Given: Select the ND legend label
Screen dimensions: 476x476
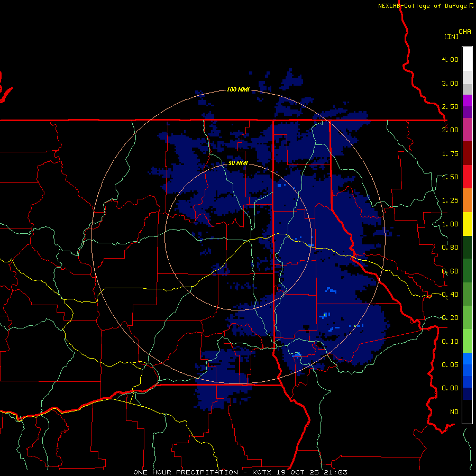Looking at the screenshot, I should pos(454,412).
